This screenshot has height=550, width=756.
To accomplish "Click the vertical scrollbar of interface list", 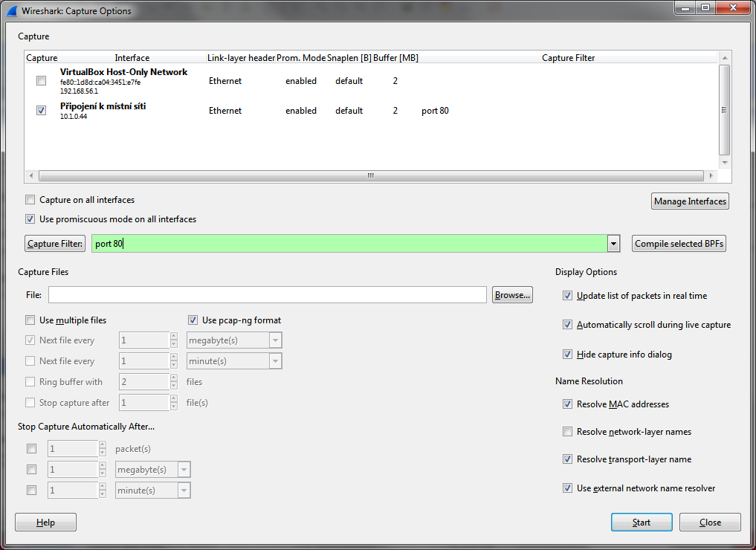I will 724,110.
